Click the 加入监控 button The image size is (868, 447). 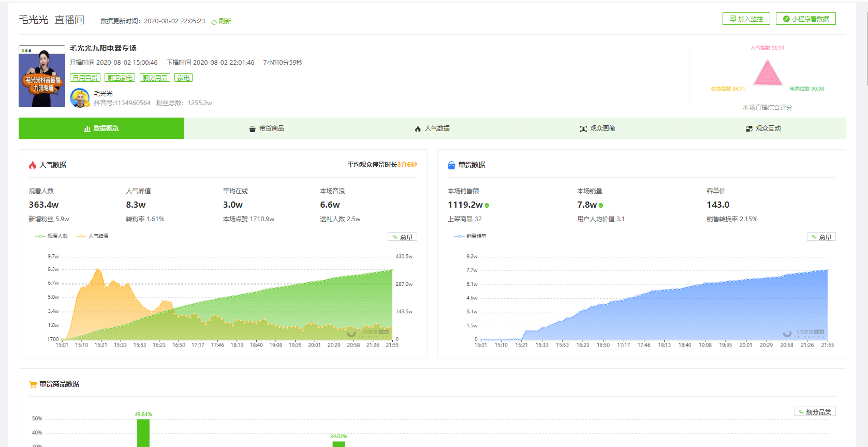(746, 19)
